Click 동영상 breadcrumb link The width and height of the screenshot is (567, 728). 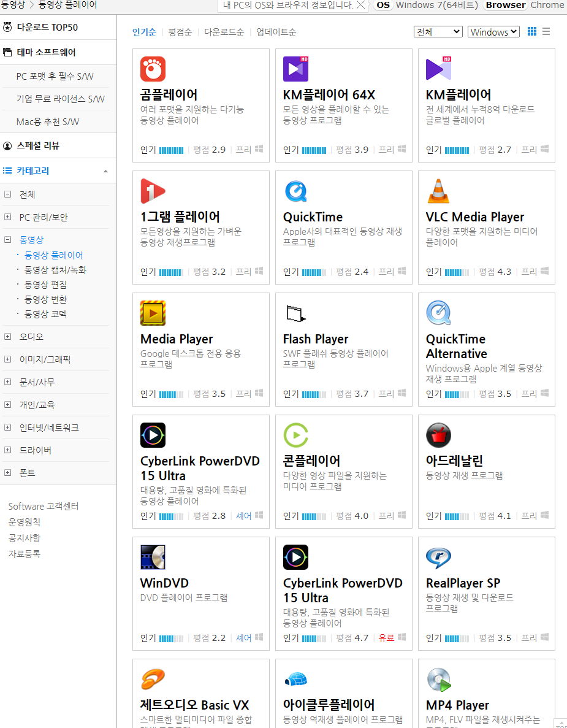click(12, 5)
